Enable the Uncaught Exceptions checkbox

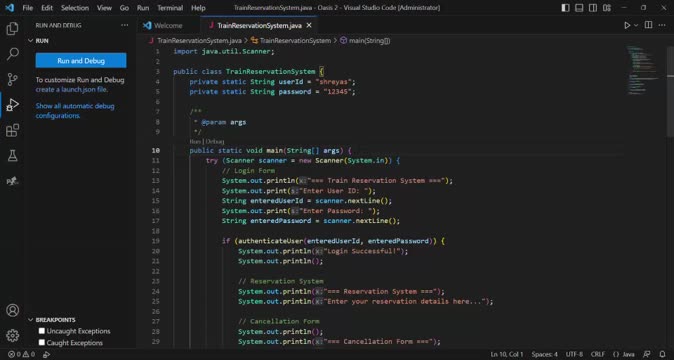coord(42,331)
